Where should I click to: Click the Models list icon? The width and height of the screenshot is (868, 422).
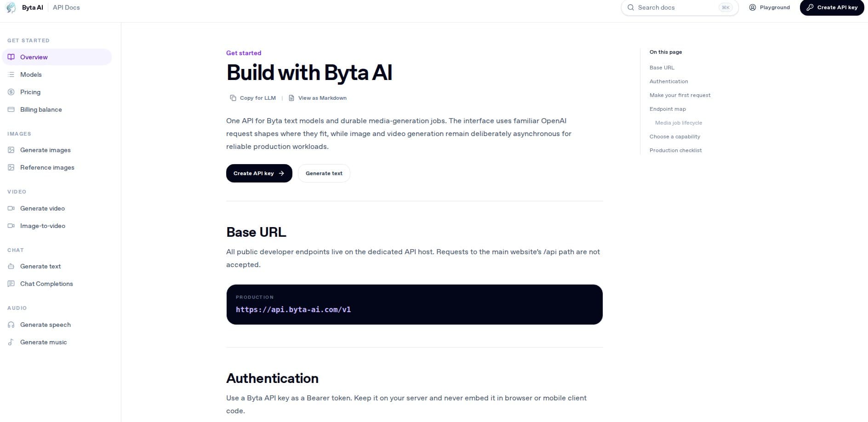[x=11, y=74]
